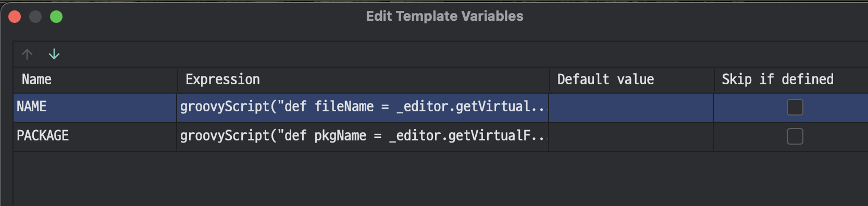
Task: Enable Skip if defined for NAME
Action: click(x=795, y=107)
